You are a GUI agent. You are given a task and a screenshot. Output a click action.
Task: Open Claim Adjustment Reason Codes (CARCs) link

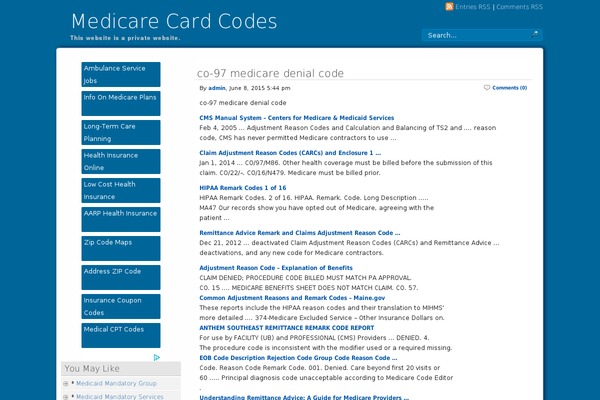[290, 153]
